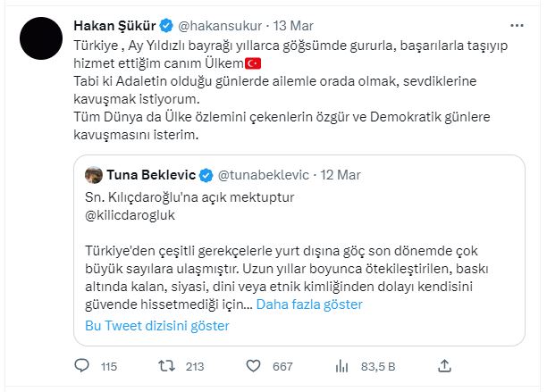This screenshot has width=547, height=392.
Task: Expand quoted tweet with Daha fazla göster
Action: tap(309, 304)
